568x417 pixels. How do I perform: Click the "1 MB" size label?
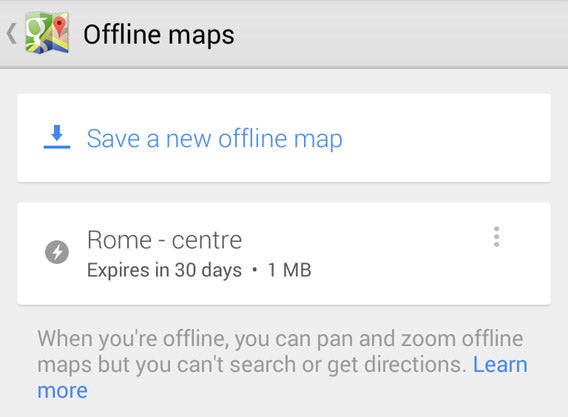click(x=289, y=270)
